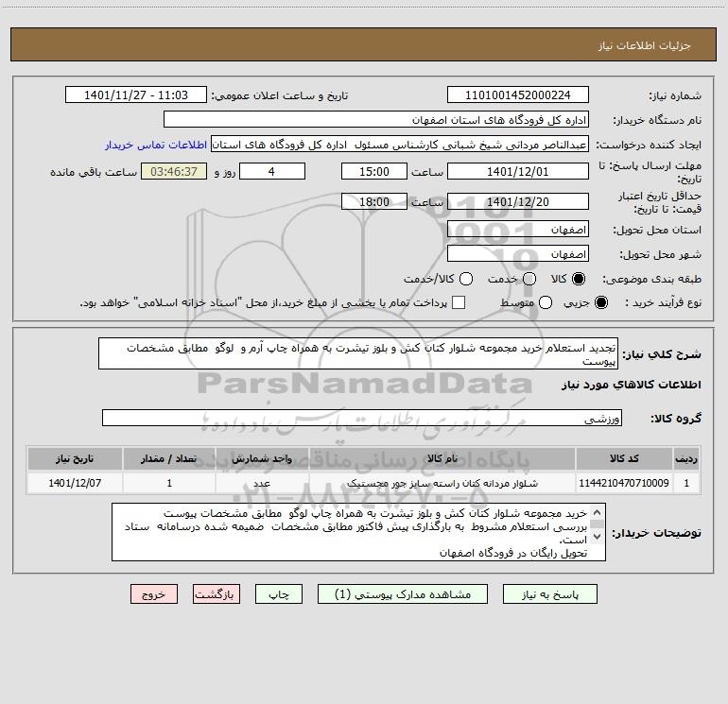The width and height of the screenshot is (728, 704).
Task: Click the remaining time counter 03:46:37
Action: 174,171
